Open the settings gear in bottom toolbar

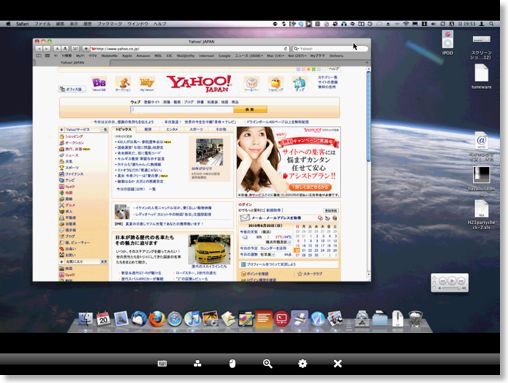tap(302, 364)
